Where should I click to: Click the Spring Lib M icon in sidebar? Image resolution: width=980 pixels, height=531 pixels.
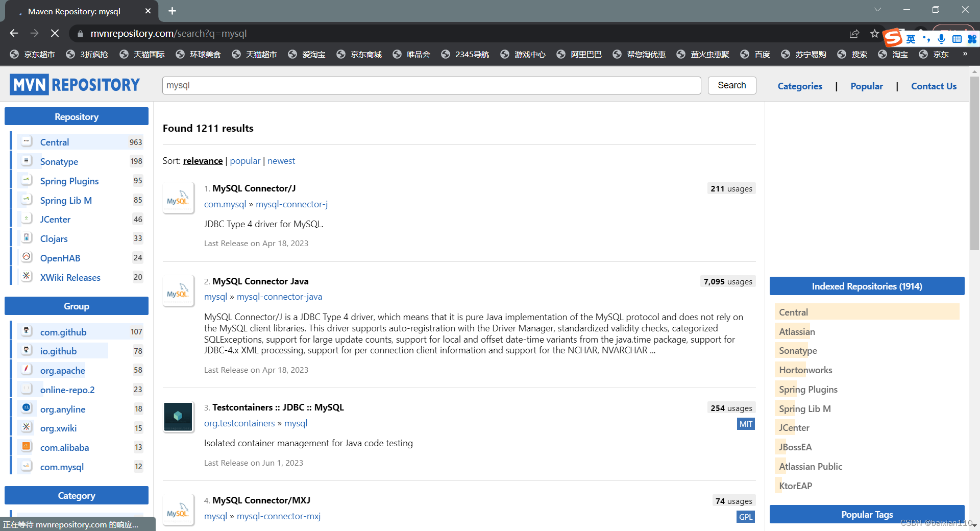tap(27, 200)
